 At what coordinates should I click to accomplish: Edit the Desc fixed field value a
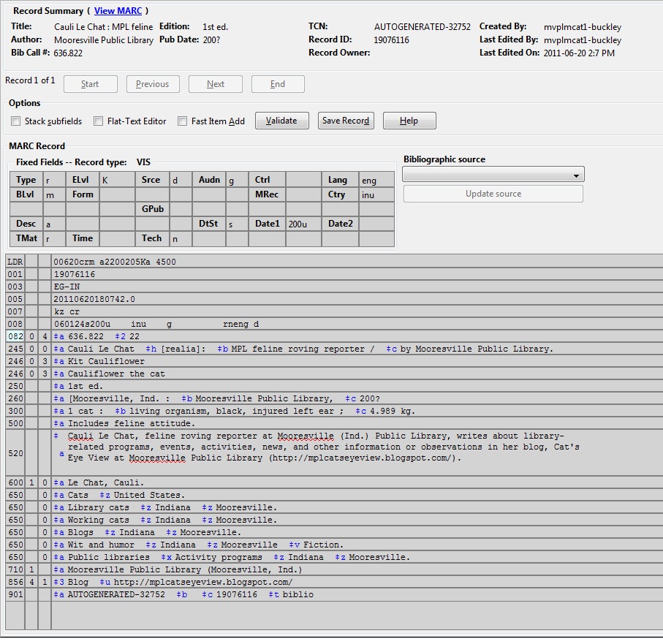tap(54, 224)
